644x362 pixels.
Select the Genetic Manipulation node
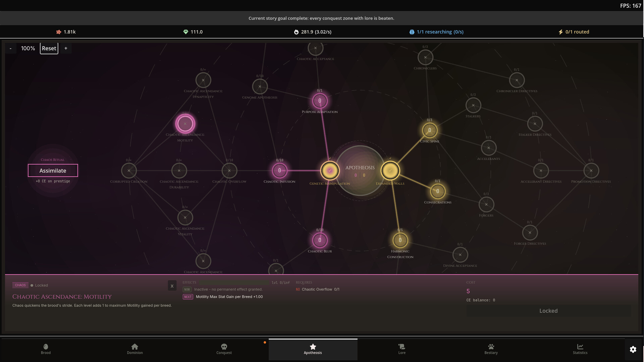tap(330, 170)
